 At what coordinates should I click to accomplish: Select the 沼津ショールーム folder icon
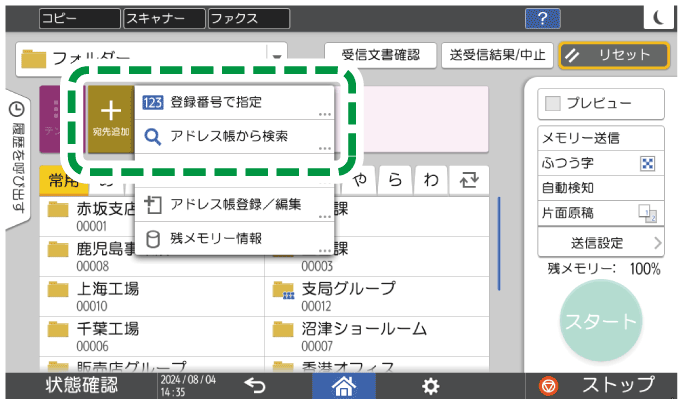(x=283, y=329)
